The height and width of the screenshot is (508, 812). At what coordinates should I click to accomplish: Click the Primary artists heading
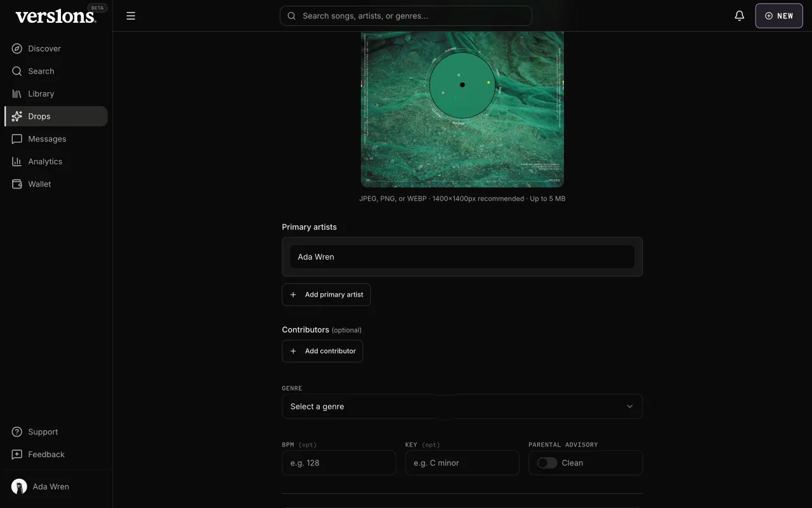pyautogui.click(x=309, y=227)
